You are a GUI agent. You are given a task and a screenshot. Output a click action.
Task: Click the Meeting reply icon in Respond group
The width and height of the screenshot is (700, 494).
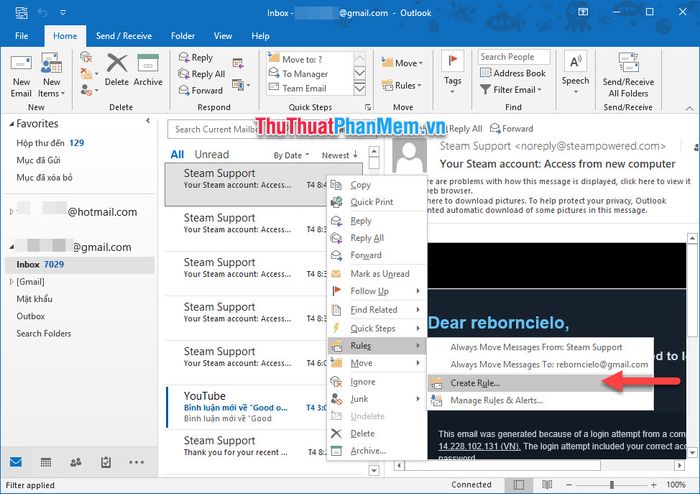(x=238, y=64)
